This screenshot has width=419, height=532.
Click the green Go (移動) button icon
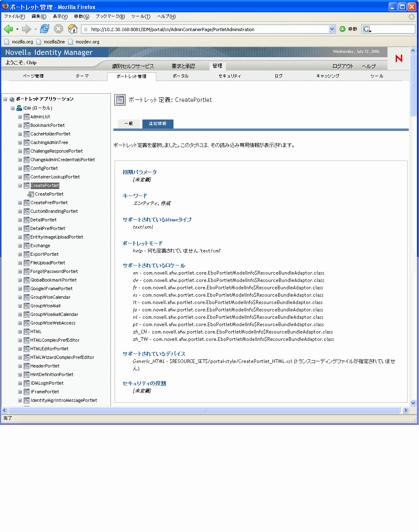[342, 29]
